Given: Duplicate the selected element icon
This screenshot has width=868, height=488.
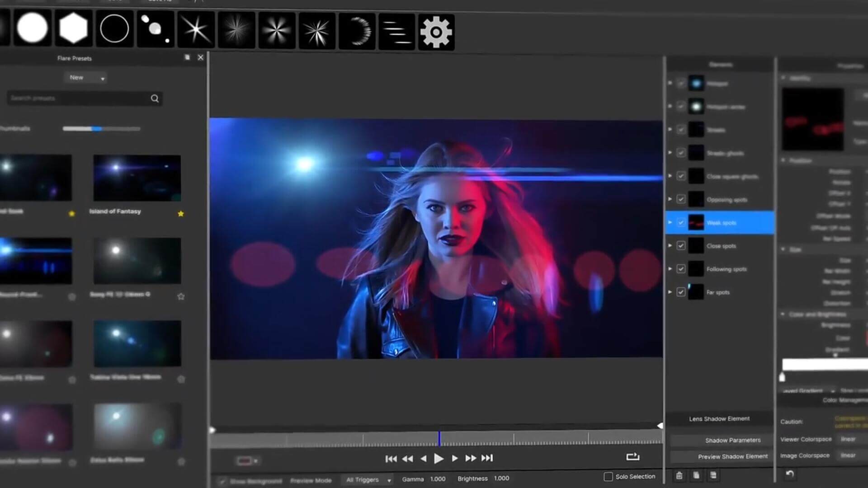Looking at the screenshot, I should (696, 475).
